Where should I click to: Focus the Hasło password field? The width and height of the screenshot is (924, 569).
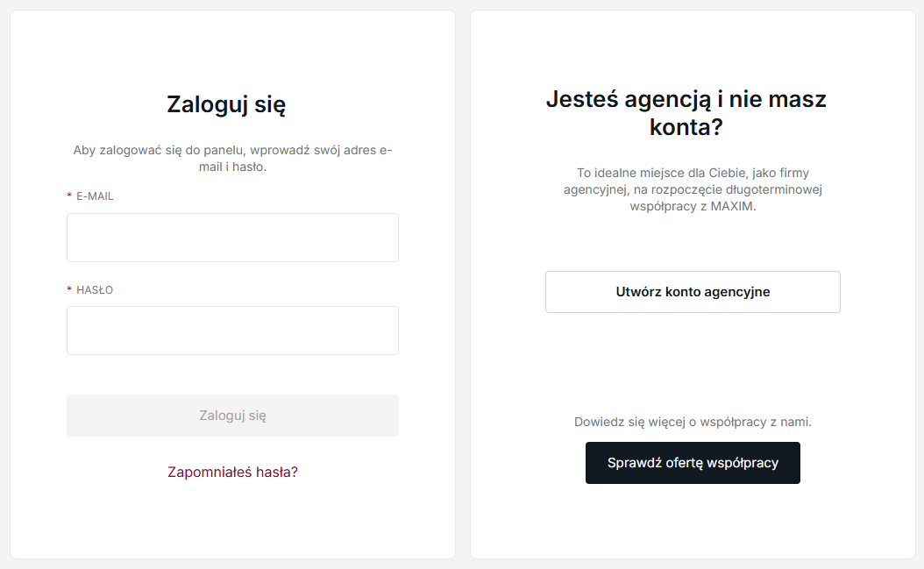[x=232, y=331]
